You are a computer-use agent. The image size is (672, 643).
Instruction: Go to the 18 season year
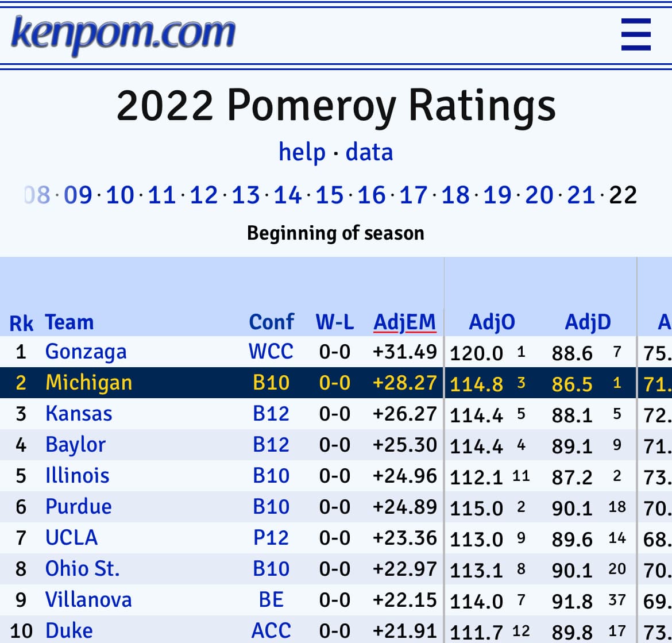point(455,195)
